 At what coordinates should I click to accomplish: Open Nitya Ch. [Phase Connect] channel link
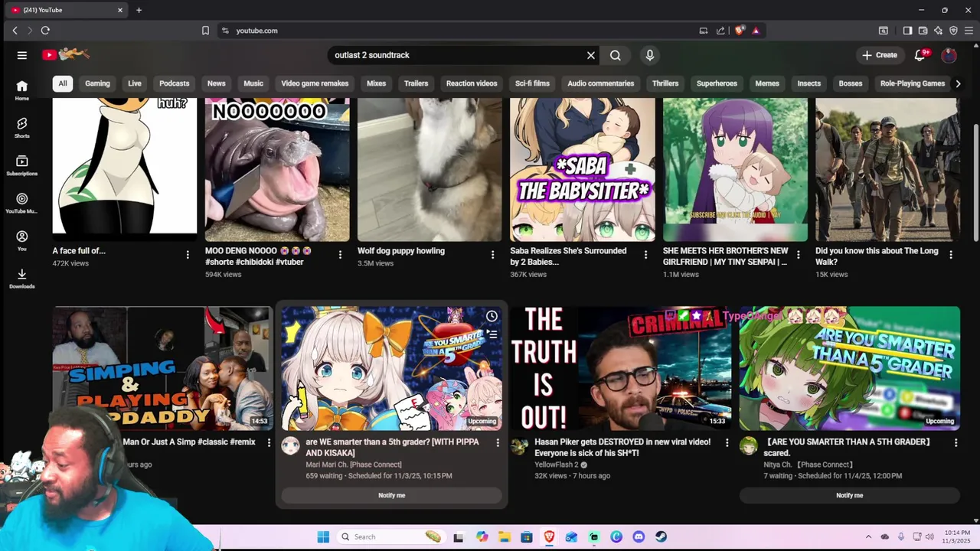tap(808, 465)
